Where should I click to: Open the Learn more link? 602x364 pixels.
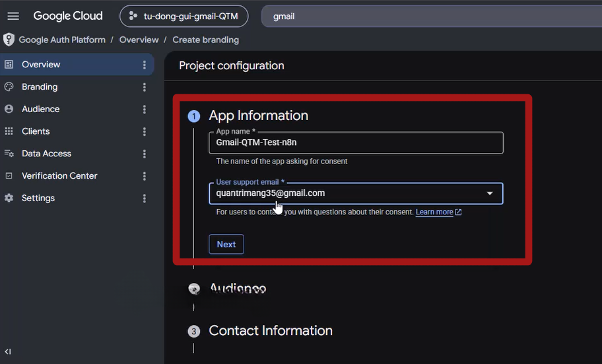click(438, 212)
